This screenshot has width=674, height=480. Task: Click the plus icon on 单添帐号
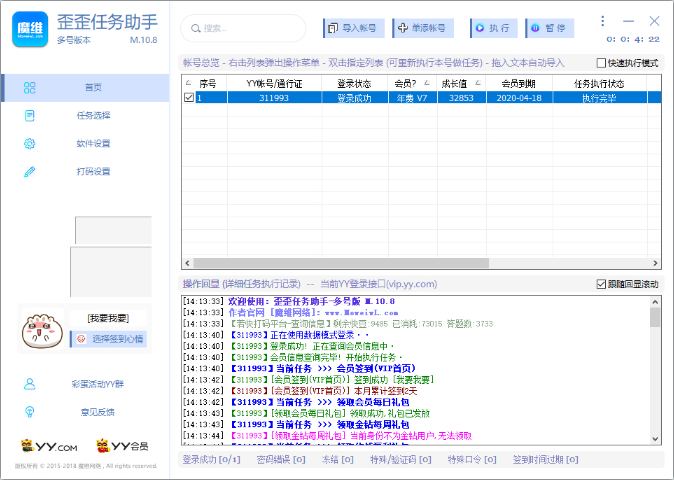(x=402, y=28)
